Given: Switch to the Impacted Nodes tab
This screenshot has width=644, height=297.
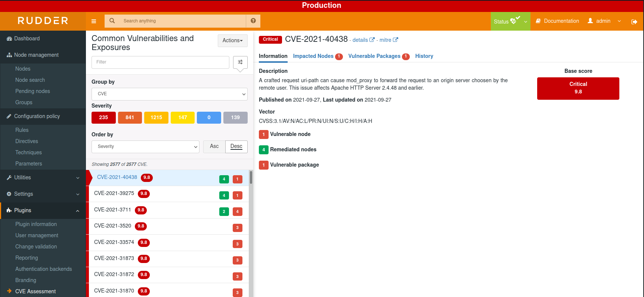Looking at the screenshot, I should point(313,56).
